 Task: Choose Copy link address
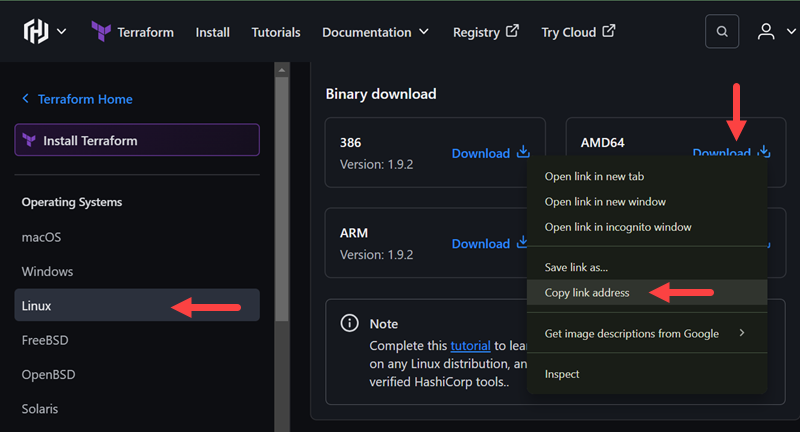point(647,292)
